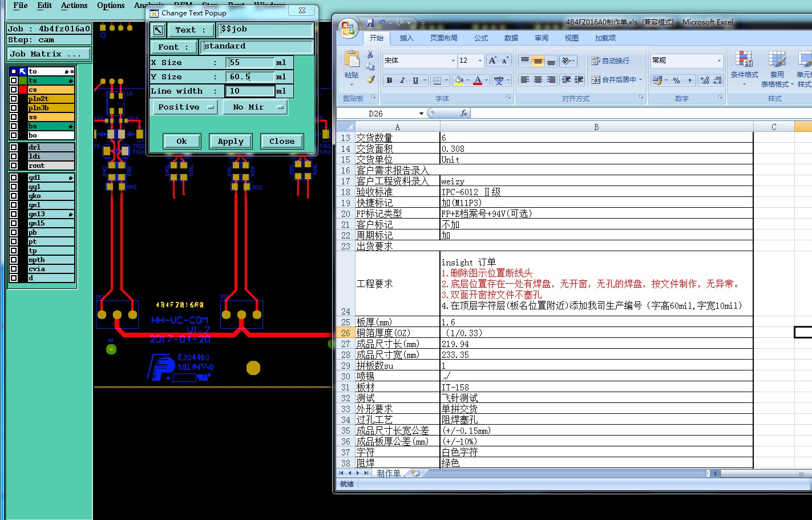Toggle checkbox for layer cvia
The width and height of the screenshot is (812, 520).
[14, 269]
